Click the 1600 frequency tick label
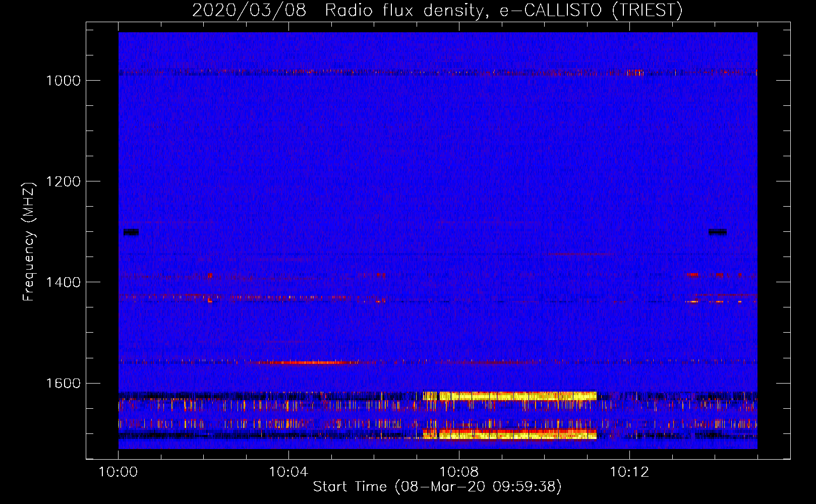 pyautogui.click(x=63, y=383)
